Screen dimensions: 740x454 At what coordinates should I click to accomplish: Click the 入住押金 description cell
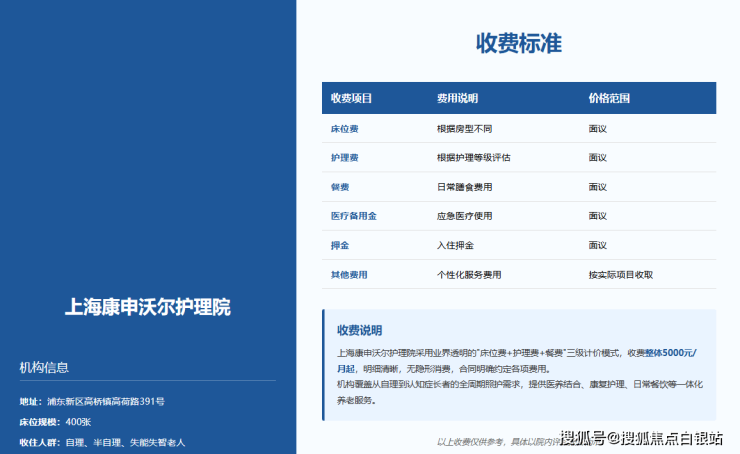[455, 245]
